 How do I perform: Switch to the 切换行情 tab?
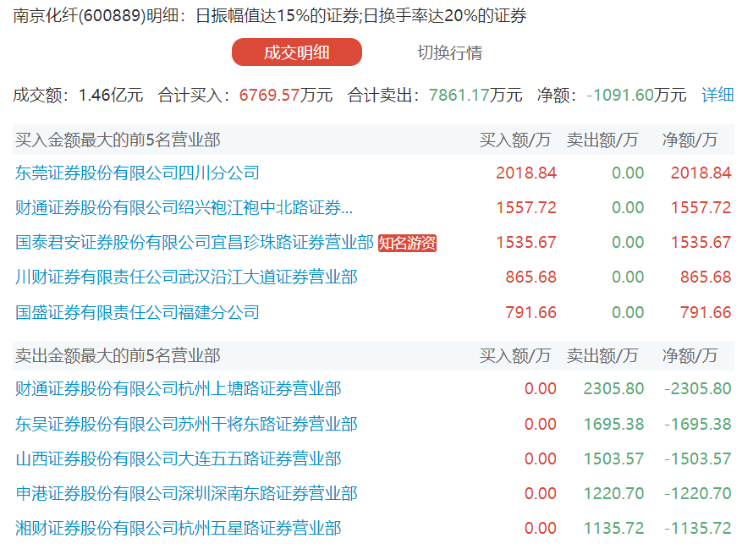coord(449,52)
